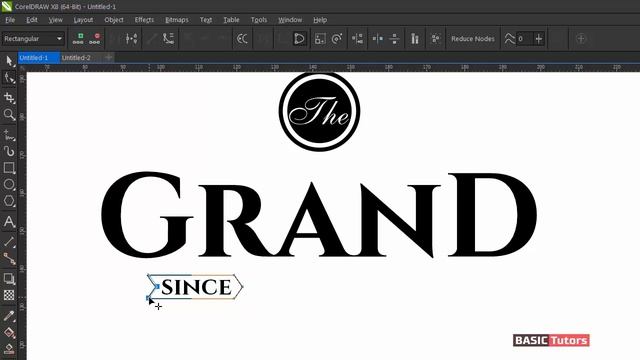Choose the checkerboard Transparency tool

point(9,295)
